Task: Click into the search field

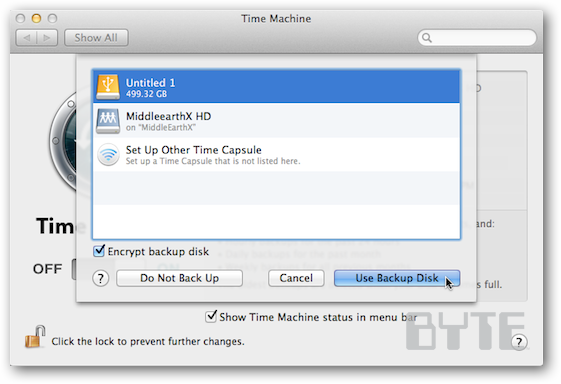Action: 477,38
